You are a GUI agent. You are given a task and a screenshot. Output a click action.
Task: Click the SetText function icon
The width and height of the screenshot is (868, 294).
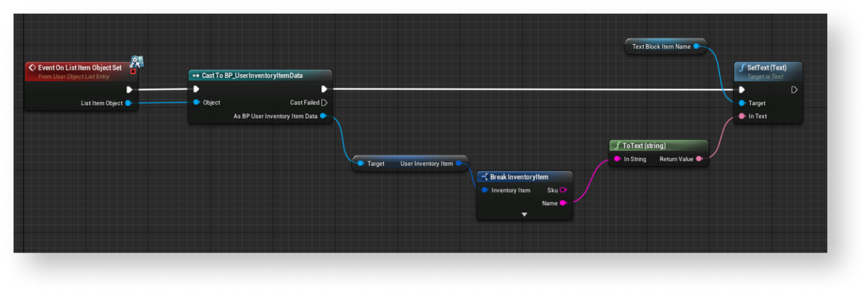click(x=742, y=68)
